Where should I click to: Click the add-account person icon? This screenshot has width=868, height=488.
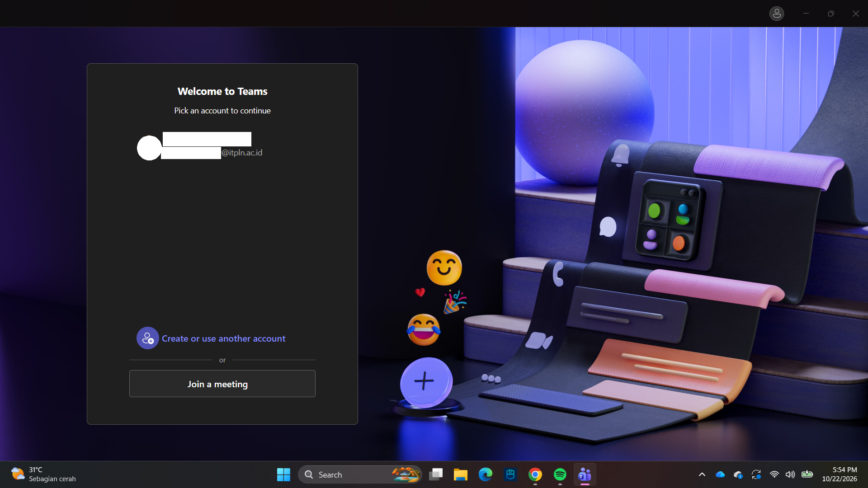pyautogui.click(x=148, y=338)
